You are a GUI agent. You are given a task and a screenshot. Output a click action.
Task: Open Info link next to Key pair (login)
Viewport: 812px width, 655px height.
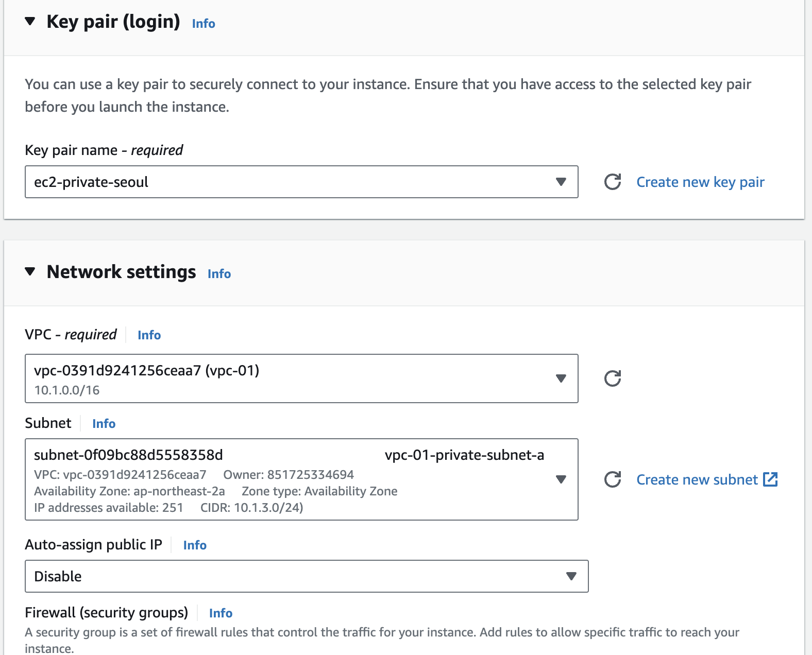[204, 24]
